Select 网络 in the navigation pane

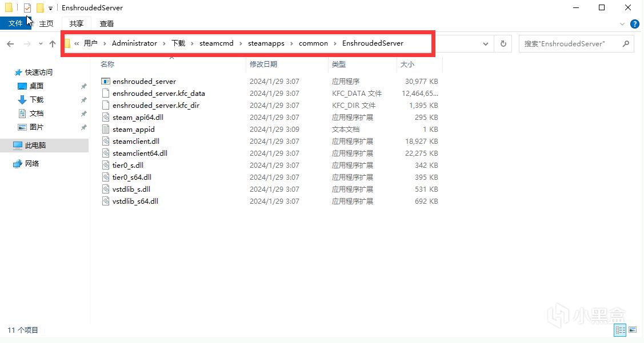point(31,164)
